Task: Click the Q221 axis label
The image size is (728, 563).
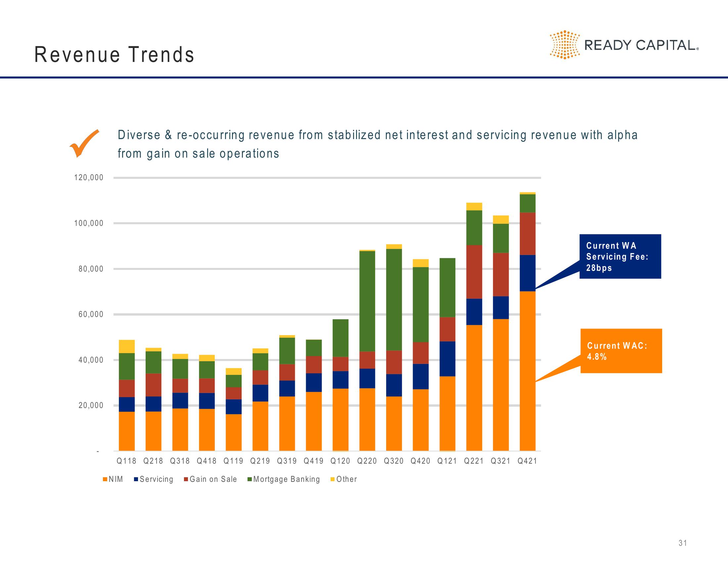Action: point(474,461)
